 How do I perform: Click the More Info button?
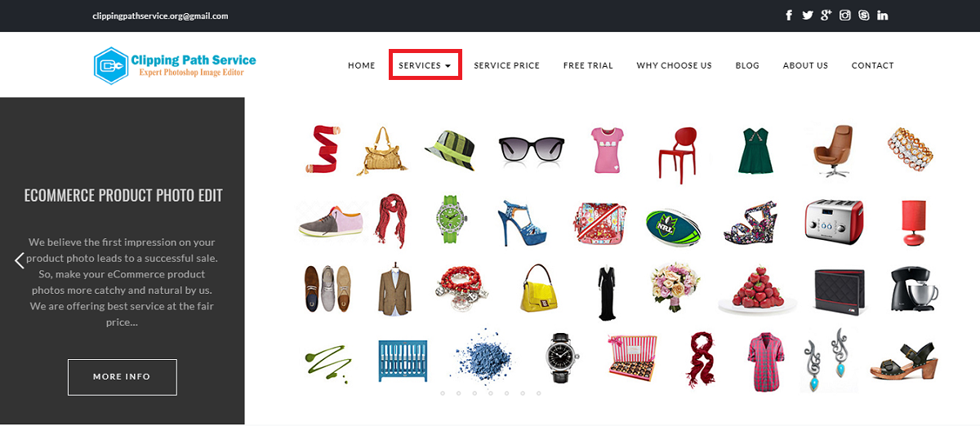122,376
